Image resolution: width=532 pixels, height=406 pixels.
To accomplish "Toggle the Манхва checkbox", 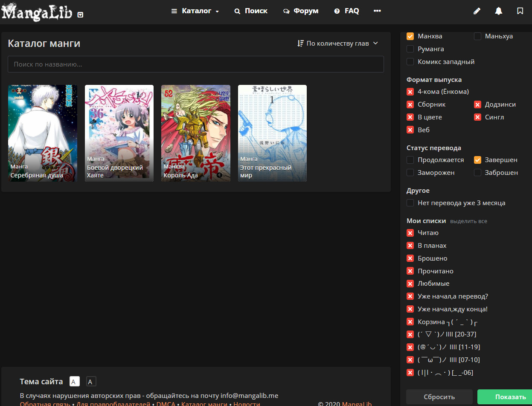I will (x=410, y=36).
